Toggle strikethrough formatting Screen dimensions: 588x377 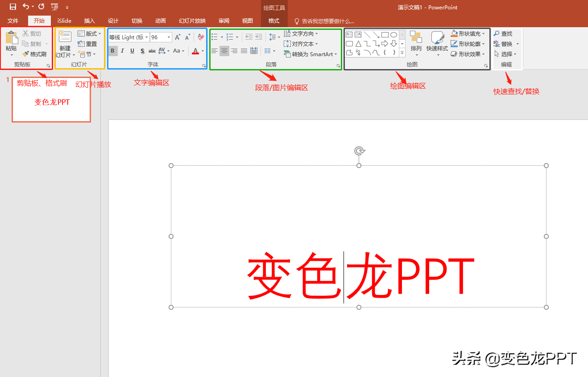[x=152, y=51]
